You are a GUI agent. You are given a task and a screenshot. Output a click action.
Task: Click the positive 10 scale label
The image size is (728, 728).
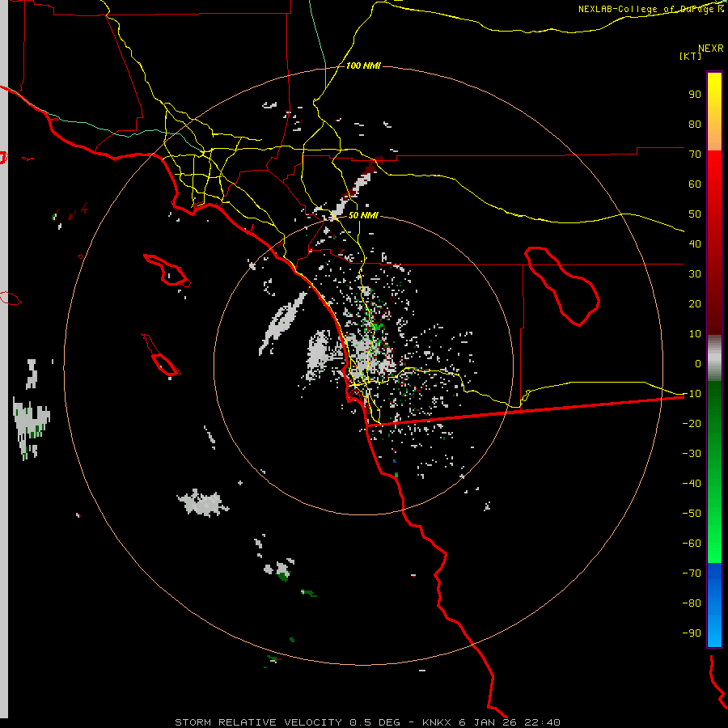[x=695, y=334]
